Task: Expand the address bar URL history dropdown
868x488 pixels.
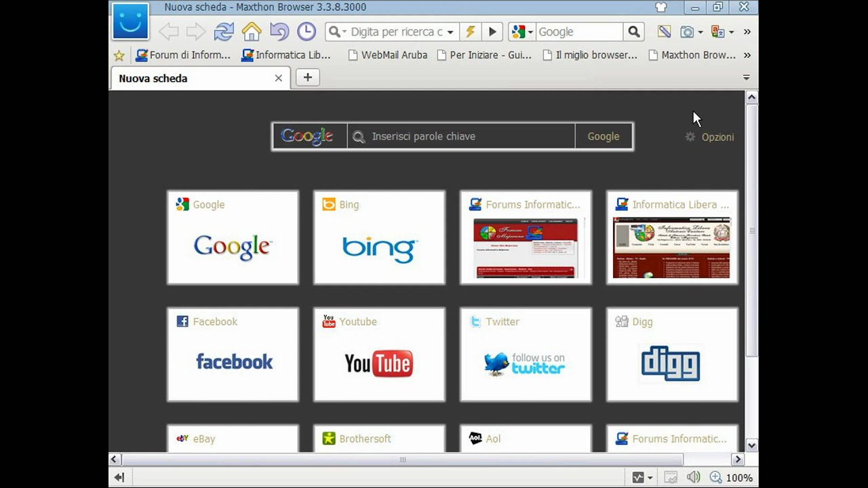Action: [450, 32]
